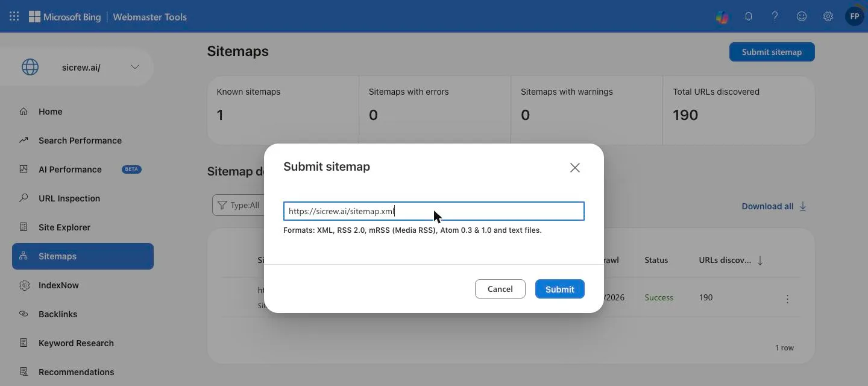Focus the sitemap URL input field
Viewport: 868px width, 386px height.
click(x=434, y=211)
